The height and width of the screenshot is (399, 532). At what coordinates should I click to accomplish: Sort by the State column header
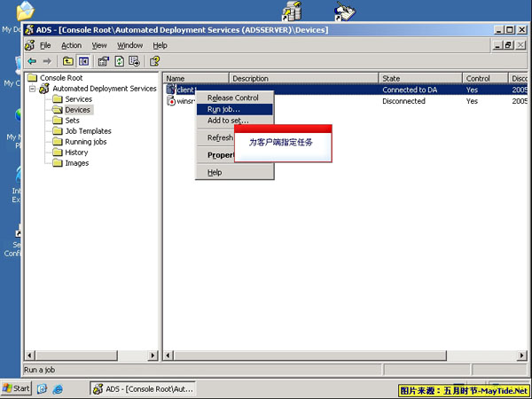pyautogui.click(x=420, y=78)
